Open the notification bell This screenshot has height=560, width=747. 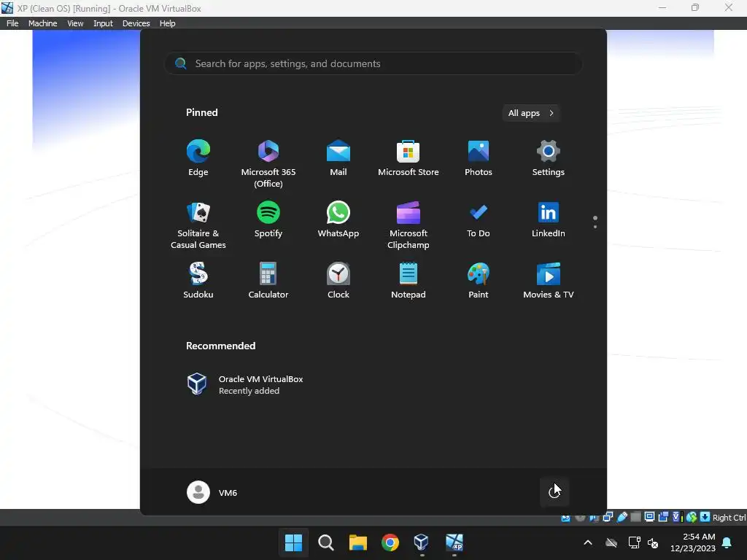click(727, 542)
